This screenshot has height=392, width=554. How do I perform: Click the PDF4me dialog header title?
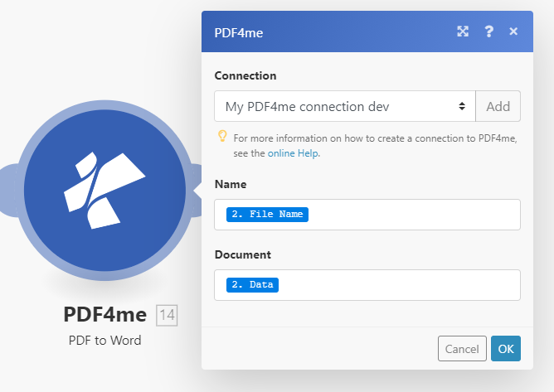(239, 33)
